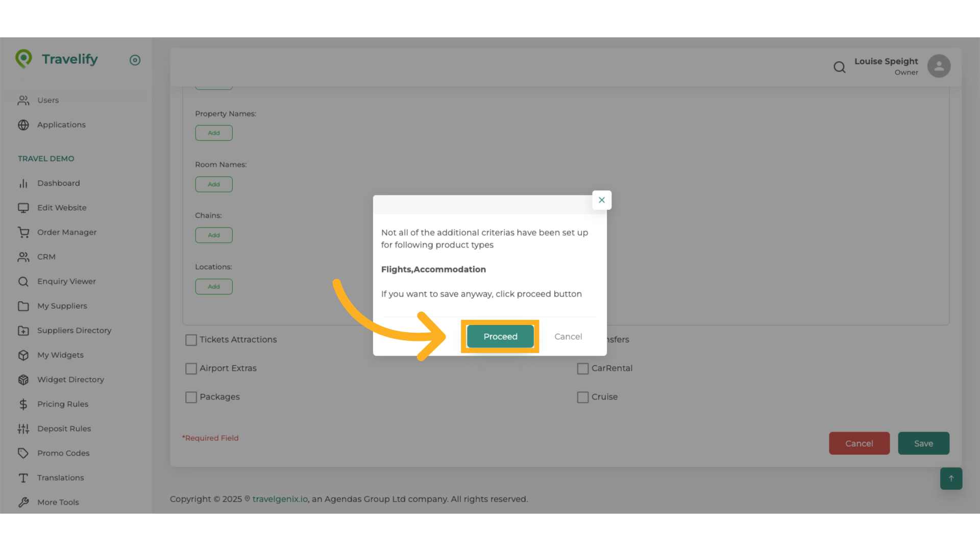Click the search icon in the header
980x551 pixels.
coord(840,67)
